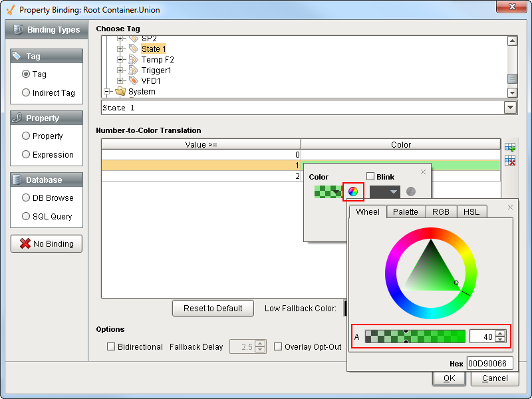Toggle the Bidirectional checkbox
Viewport: 532px width, 399px height.
point(112,346)
